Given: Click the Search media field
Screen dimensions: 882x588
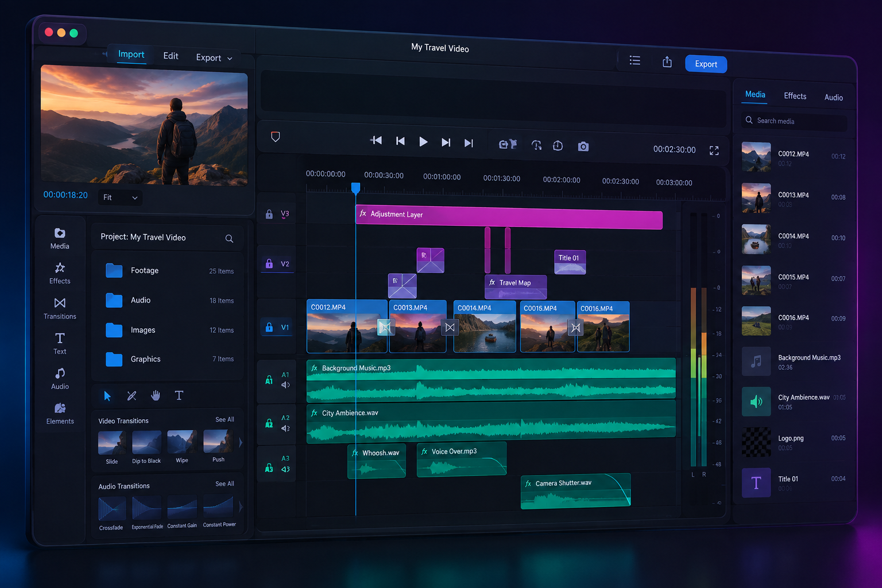Looking at the screenshot, I should tap(795, 121).
